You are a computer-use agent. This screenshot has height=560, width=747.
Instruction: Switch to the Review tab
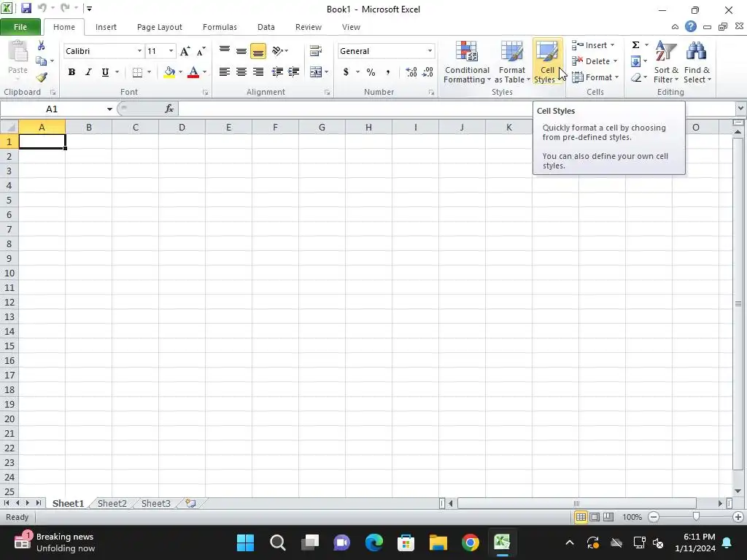click(309, 27)
